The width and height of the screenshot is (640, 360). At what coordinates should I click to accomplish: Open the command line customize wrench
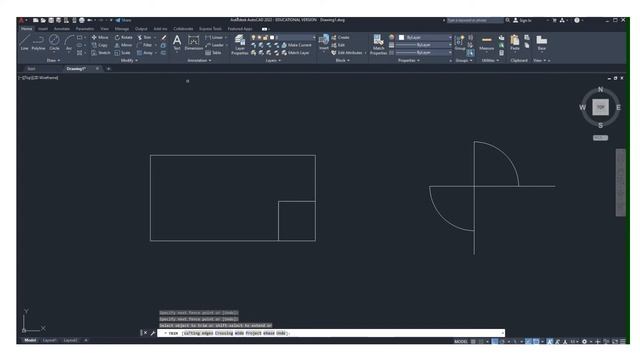coord(153,333)
